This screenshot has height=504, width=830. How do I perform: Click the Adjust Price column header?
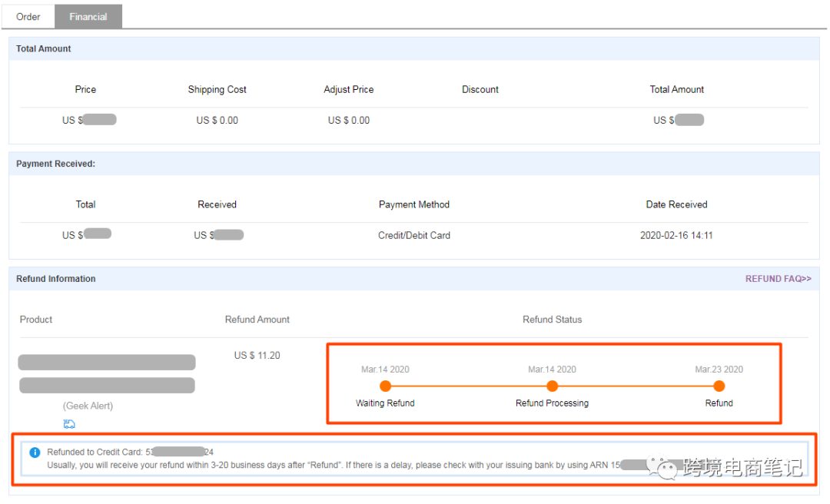point(348,89)
